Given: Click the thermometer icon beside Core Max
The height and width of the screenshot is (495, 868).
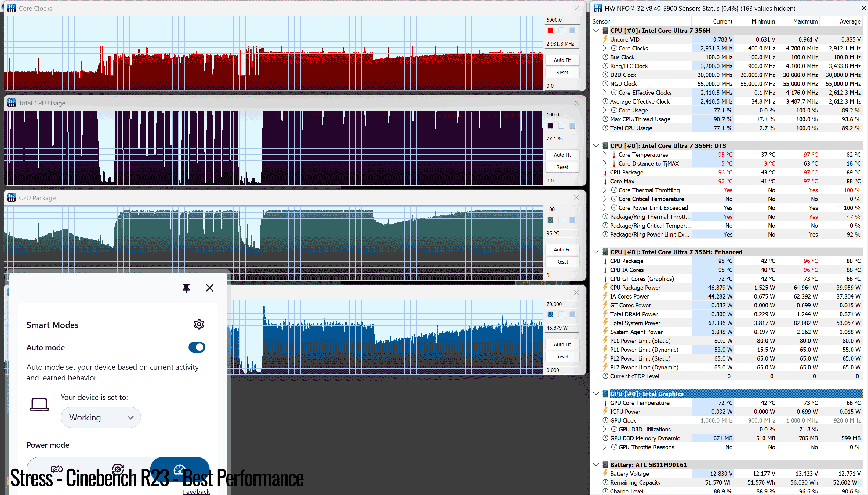Looking at the screenshot, I should pyautogui.click(x=605, y=181).
